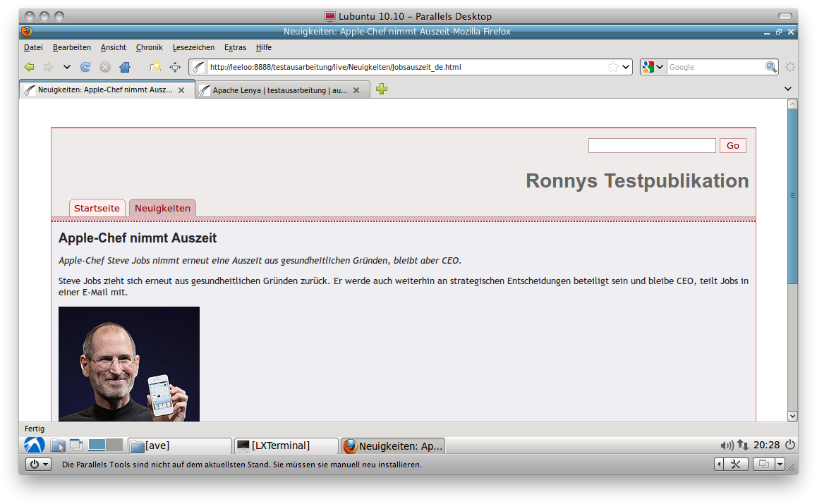Open the Lesezeichen menu
Viewport: 817px width, 504px height.
pyautogui.click(x=193, y=47)
